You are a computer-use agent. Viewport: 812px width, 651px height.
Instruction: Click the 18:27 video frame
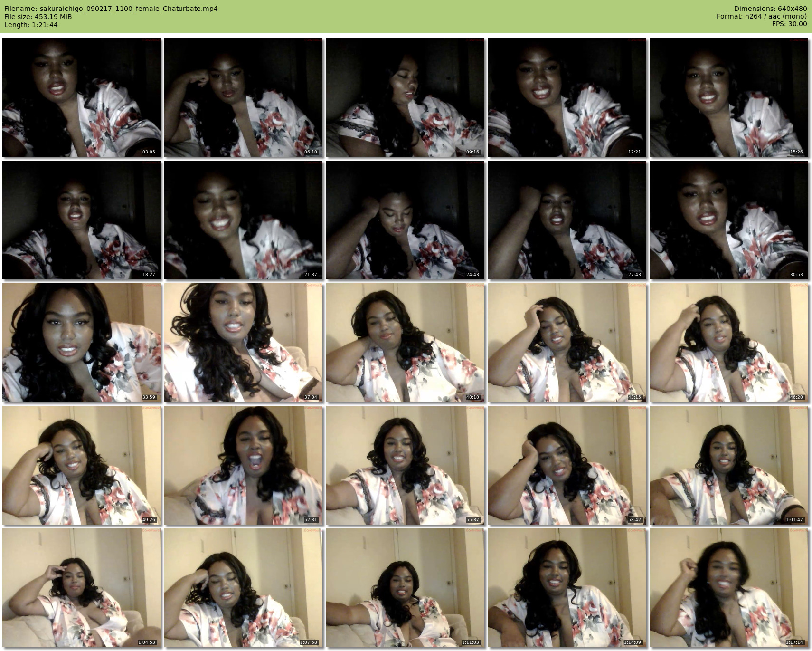[82, 220]
